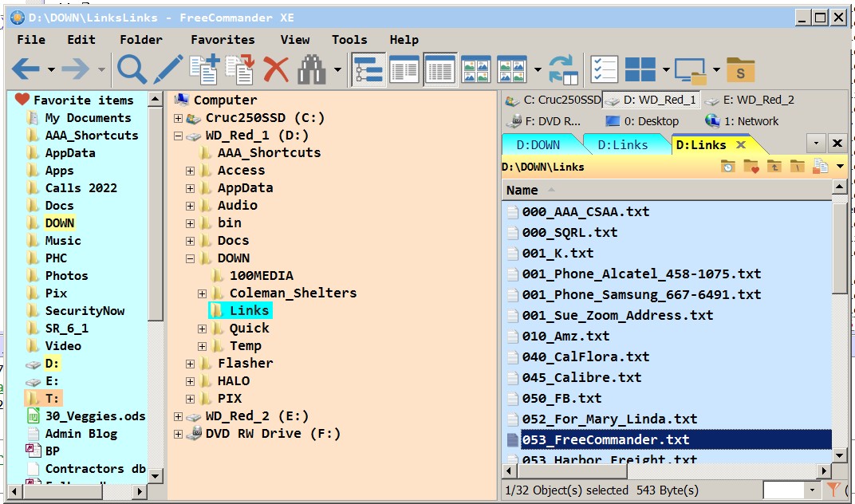The width and height of the screenshot is (855, 504).
Task: Open the Folder menu
Action: click(141, 39)
